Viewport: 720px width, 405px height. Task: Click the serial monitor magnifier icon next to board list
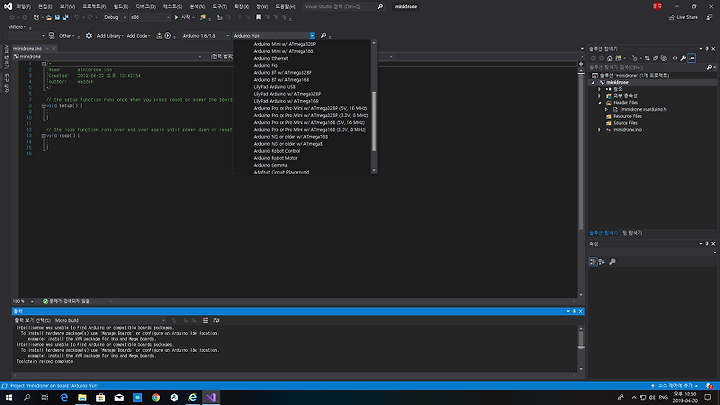[x=323, y=36]
